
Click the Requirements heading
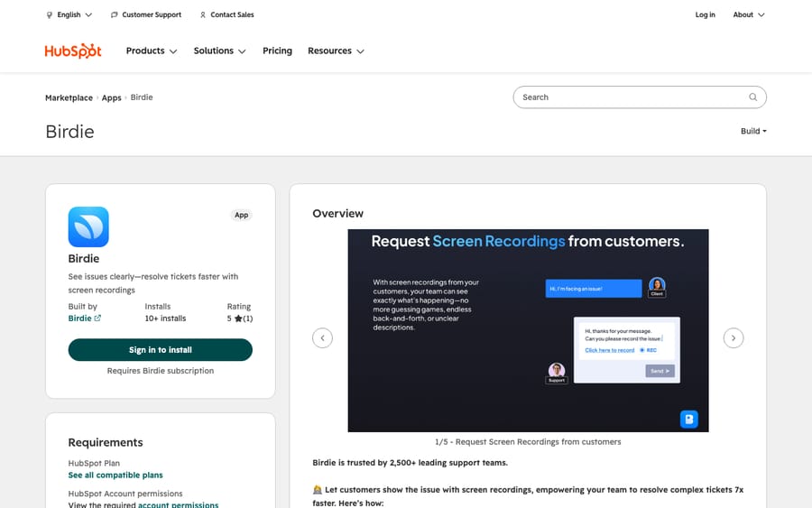(x=106, y=442)
